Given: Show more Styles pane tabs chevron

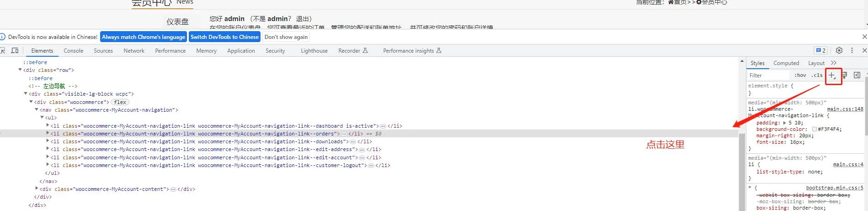Looking at the screenshot, I should coord(834,63).
